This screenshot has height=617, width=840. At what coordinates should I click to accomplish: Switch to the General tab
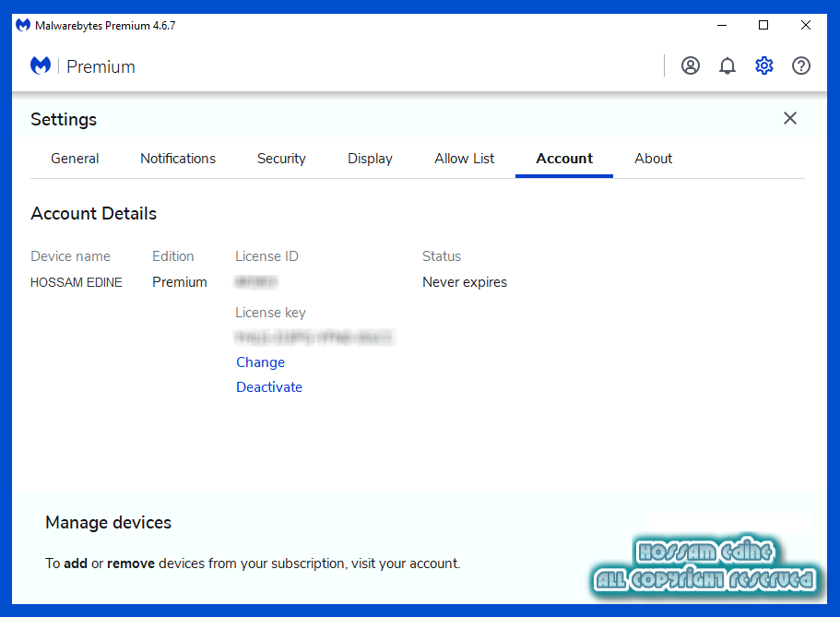[75, 159]
